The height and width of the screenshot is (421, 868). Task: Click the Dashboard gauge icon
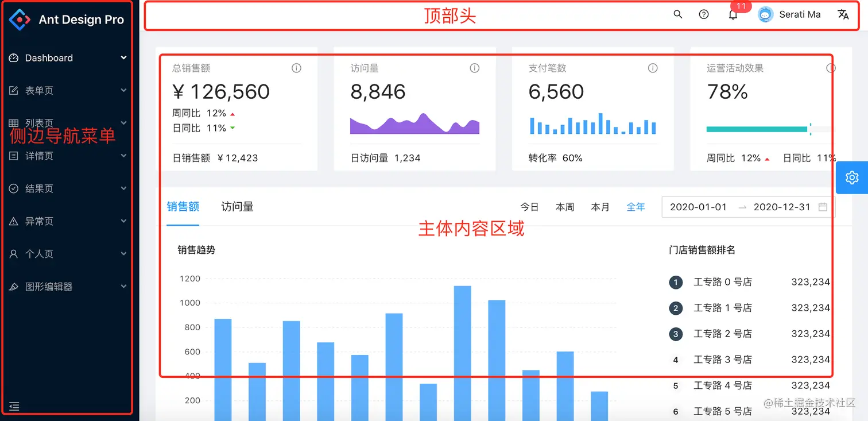click(14, 57)
